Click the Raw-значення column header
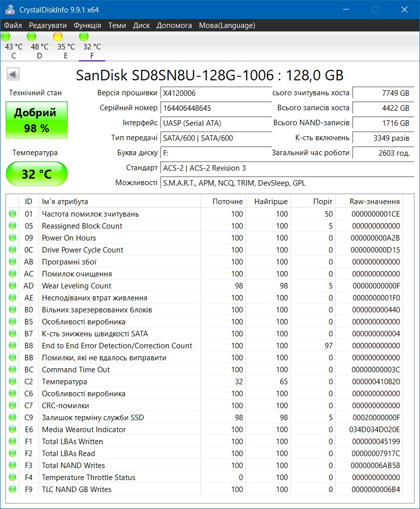 point(369,201)
